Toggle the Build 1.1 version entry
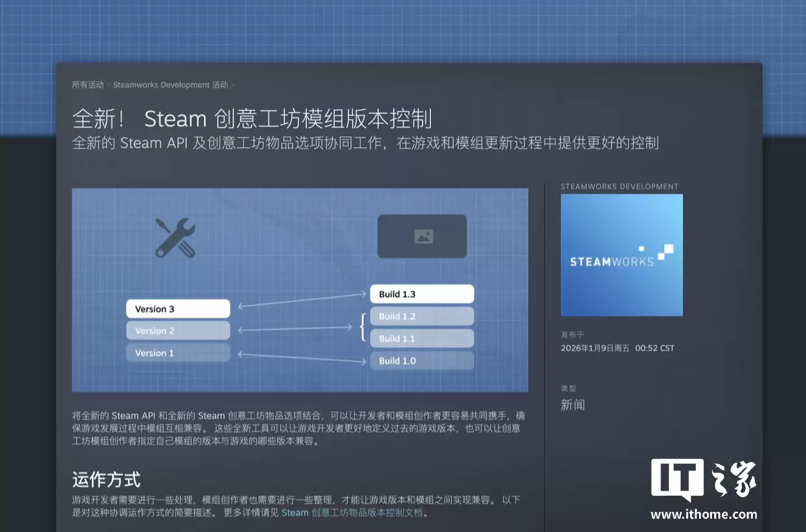806x532 pixels. click(422, 338)
